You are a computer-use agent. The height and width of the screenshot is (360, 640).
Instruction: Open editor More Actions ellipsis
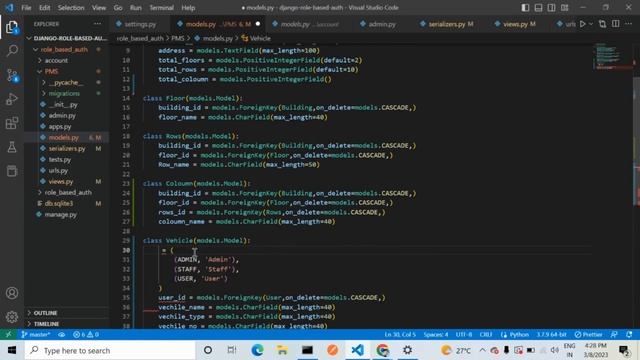click(x=629, y=24)
